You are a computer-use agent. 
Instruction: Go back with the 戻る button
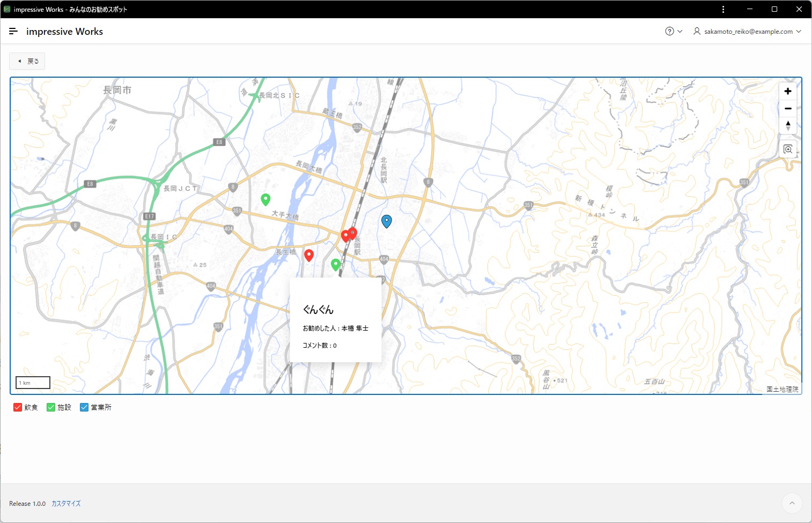point(27,61)
